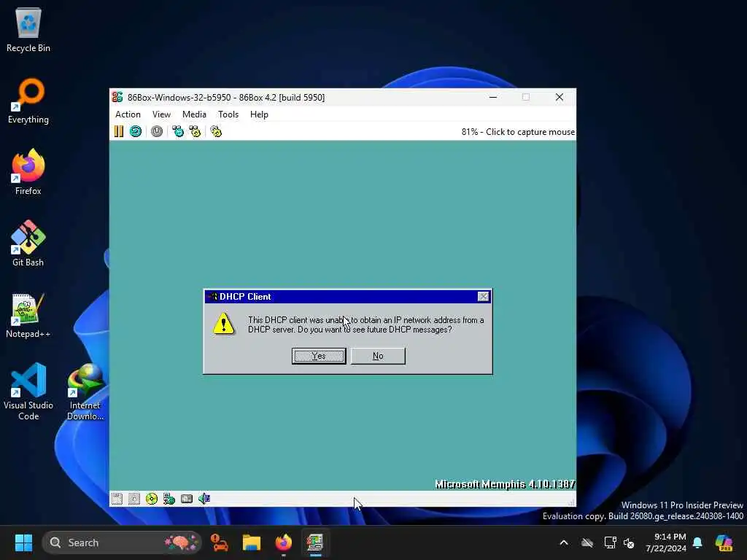The height and width of the screenshot is (560, 747).
Task: Select the Git Bash desktop shortcut
Action: [28, 244]
